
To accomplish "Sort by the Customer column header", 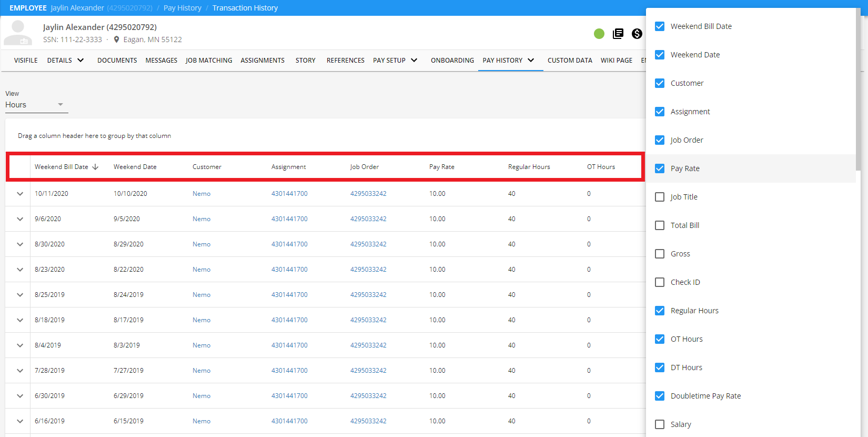I will pyautogui.click(x=207, y=167).
